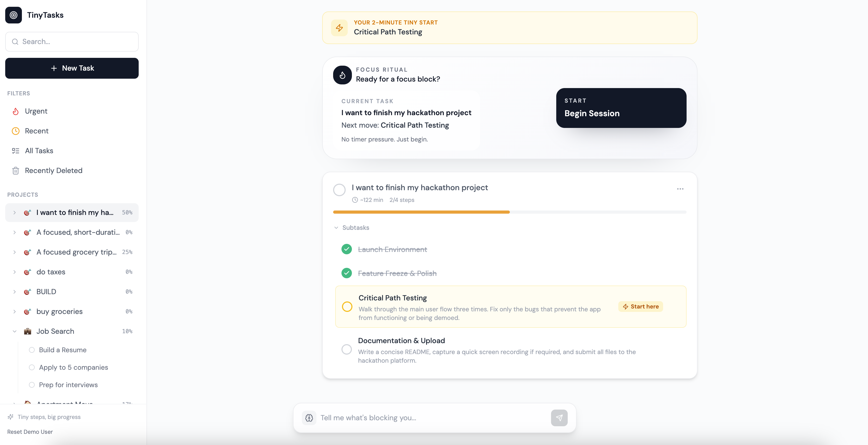Click the Urgent flame filter icon
The image size is (868, 445).
coord(15,111)
